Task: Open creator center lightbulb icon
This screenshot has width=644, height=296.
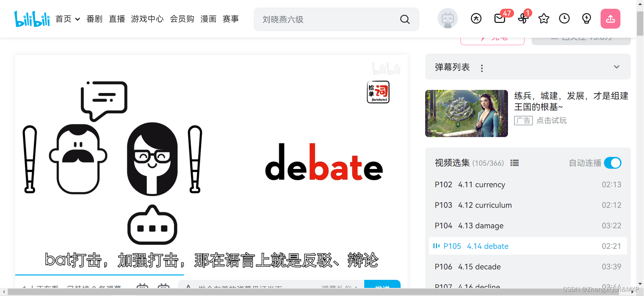Action: (x=586, y=19)
